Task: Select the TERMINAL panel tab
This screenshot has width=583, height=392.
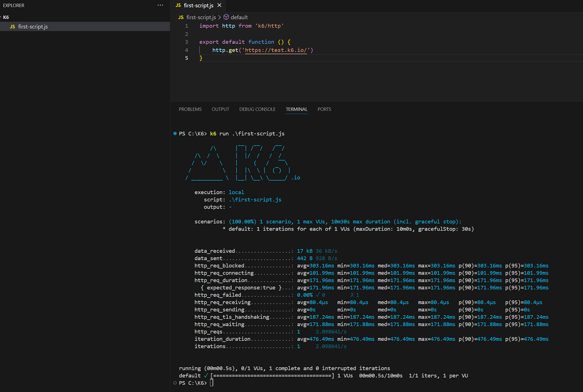Action: pos(297,109)
